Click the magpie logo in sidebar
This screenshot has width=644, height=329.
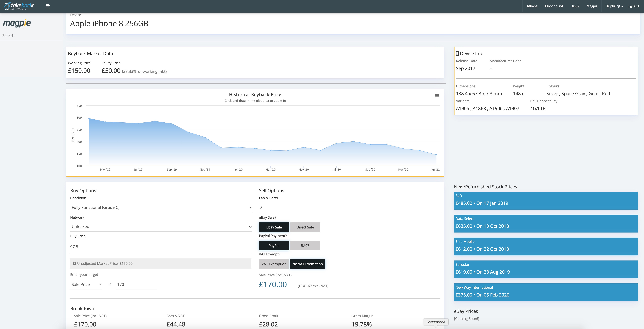coord(17,23)
